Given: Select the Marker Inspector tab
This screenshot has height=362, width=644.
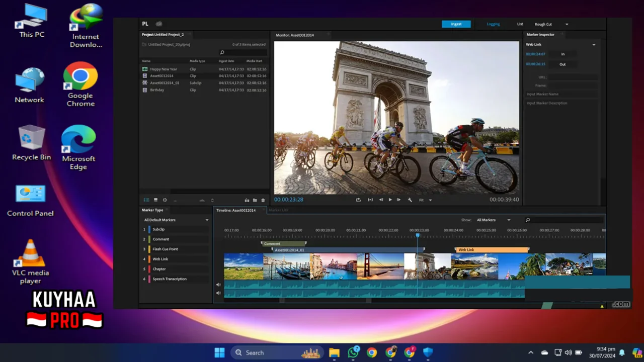Looking at the screenshot, I should click(540, 35).
